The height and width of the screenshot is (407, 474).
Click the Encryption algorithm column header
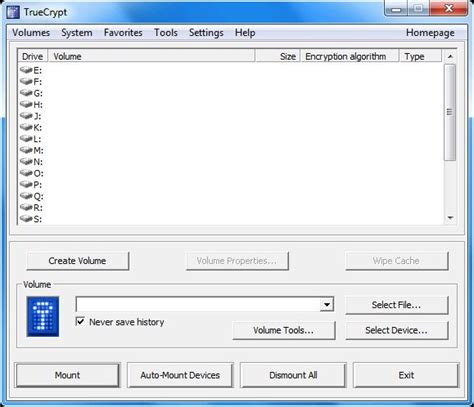pyautogui.click(x=350, y=56)
